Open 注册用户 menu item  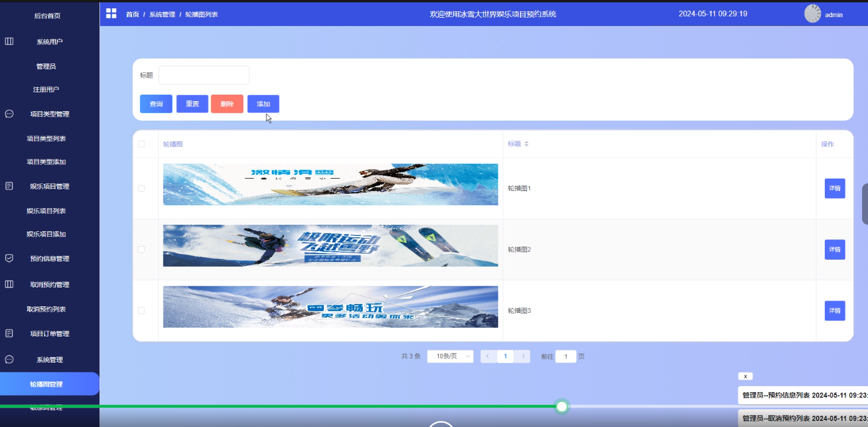[x=46, y=89]
